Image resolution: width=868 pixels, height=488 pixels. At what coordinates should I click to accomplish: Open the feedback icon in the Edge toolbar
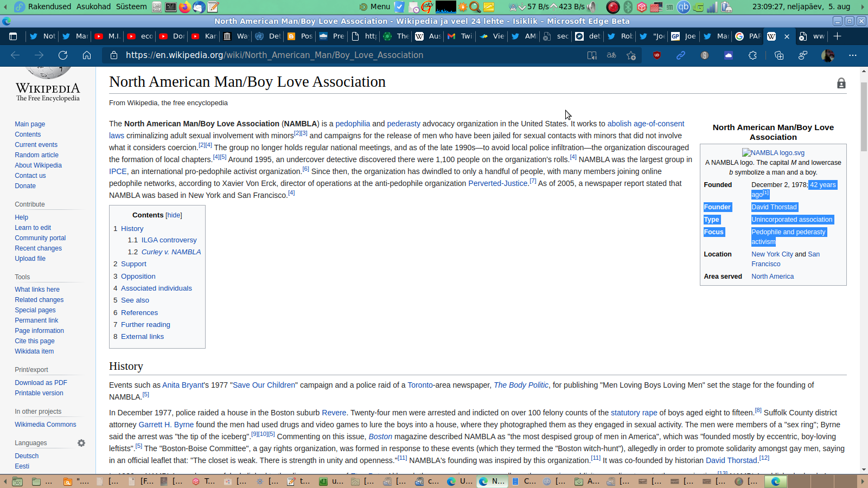coord(803,55)
